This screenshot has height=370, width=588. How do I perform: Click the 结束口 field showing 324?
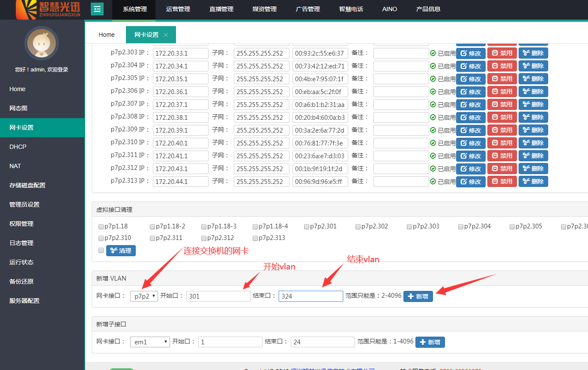310,296
